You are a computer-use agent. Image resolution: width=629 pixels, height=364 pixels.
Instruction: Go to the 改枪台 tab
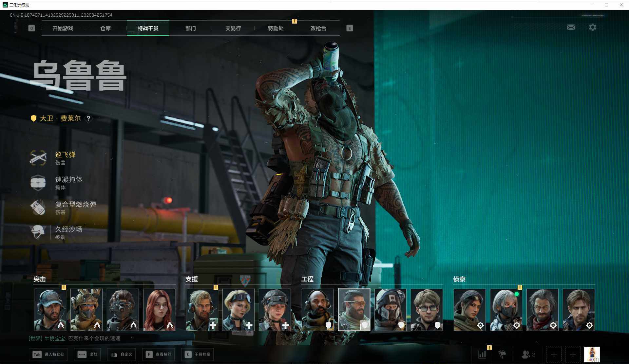click(318, 28)
